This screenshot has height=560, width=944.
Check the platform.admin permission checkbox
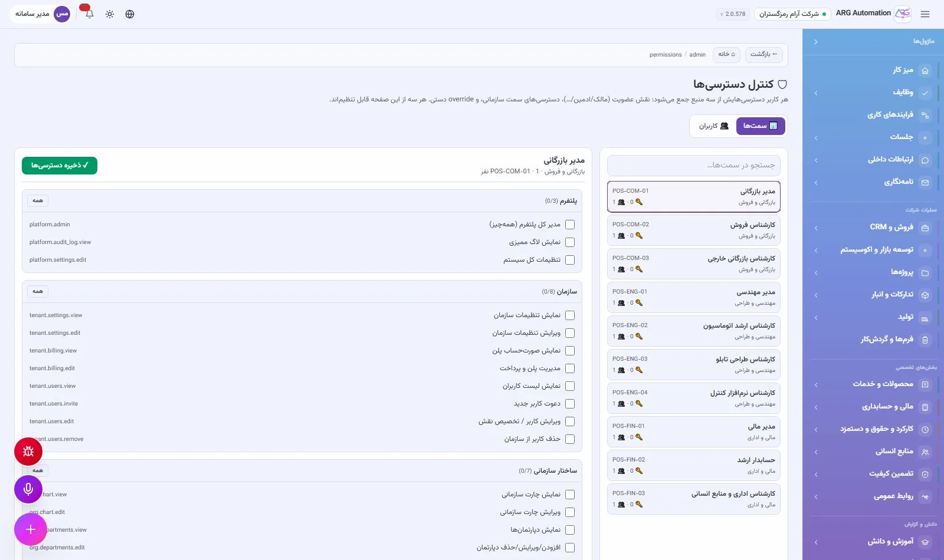click(570, 225)
